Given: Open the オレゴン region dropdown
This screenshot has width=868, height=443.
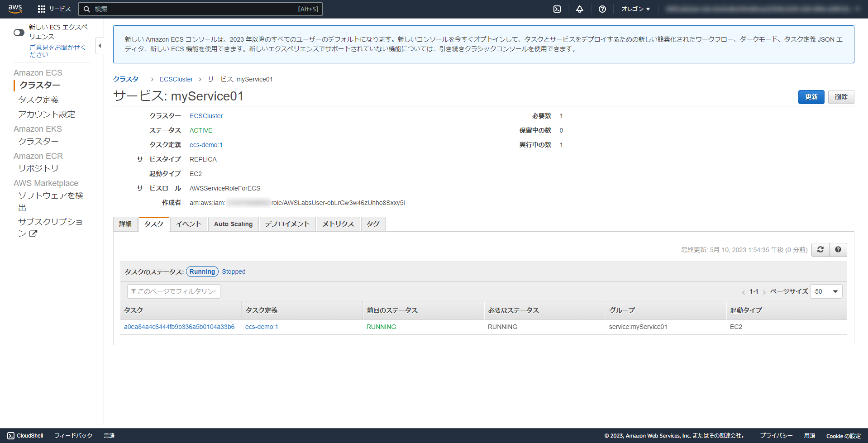Looking at the screenshot, I should pyautogui.click(x=635, y=9).
